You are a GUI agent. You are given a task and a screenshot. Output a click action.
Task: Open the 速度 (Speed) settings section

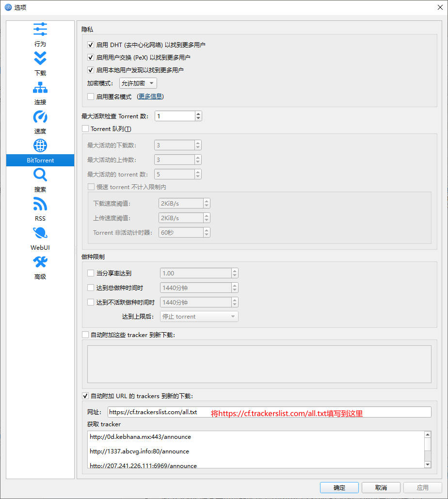(40, 116)
